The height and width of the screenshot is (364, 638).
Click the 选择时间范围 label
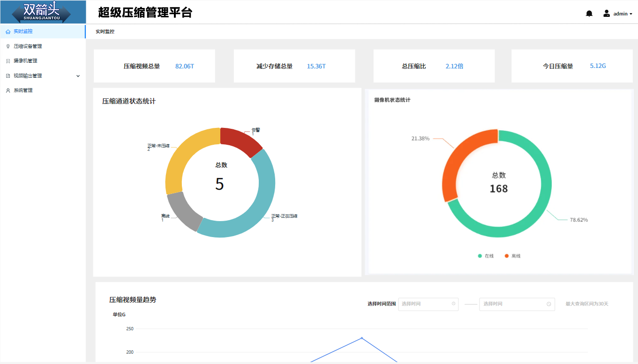tap(382, 304)
